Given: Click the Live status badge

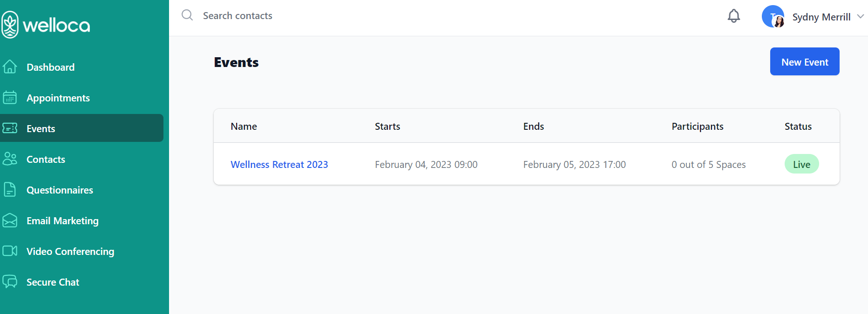Looking at the screenshot, I should pos(801,164).
